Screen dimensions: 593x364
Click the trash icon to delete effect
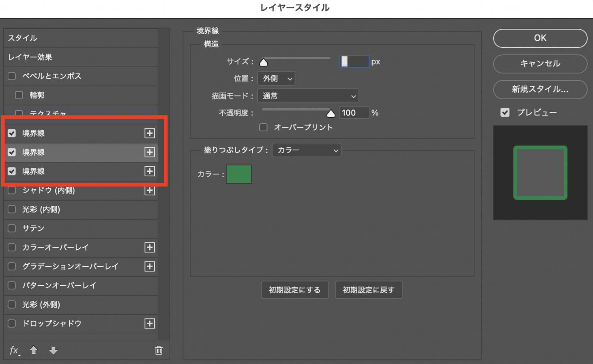click(x=159, y=350)
